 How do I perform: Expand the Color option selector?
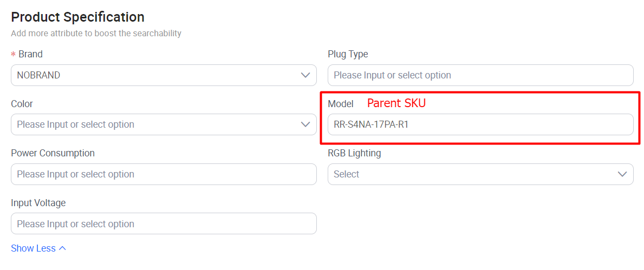[x=157, y=124]
